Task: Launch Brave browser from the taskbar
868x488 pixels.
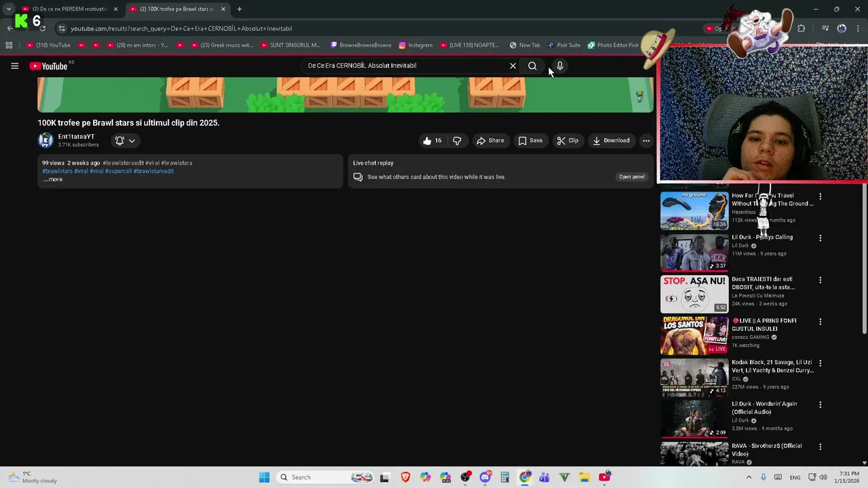Action: (x=405, y=477)
